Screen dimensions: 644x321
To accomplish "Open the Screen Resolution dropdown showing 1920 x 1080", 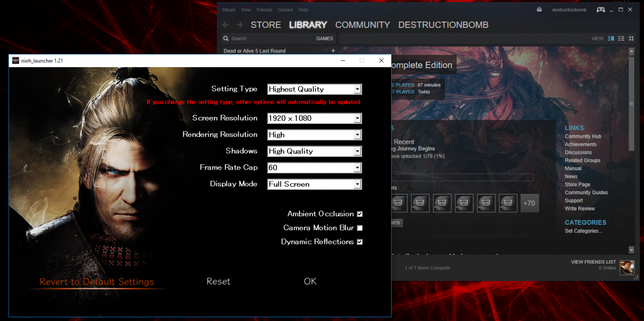I will click(x=314, y=118).
